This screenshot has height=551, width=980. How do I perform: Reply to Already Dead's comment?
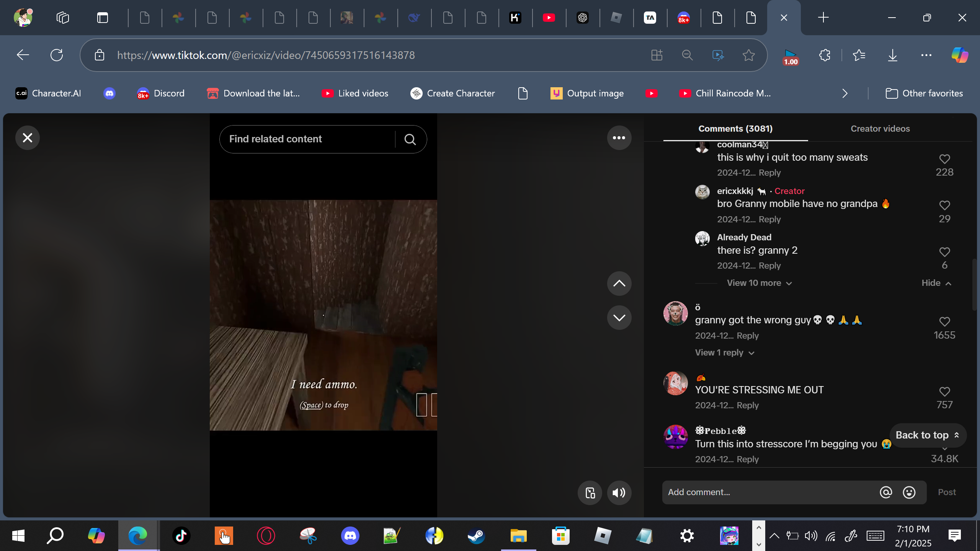coord(769,266)
